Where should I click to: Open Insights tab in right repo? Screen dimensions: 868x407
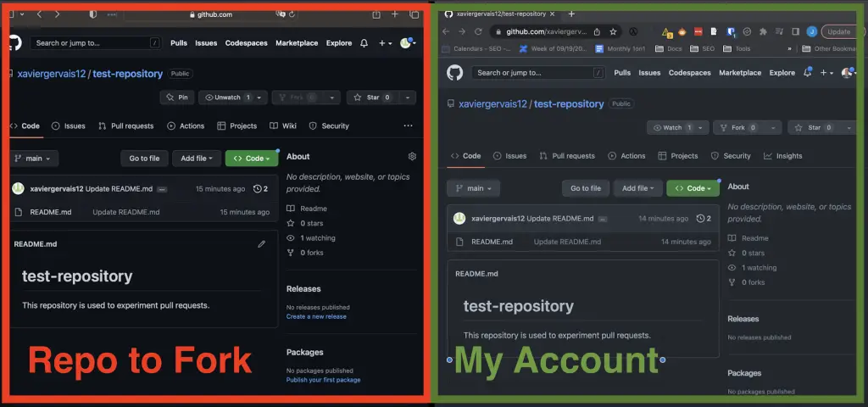pyautogui.click(x=782, y=156)
